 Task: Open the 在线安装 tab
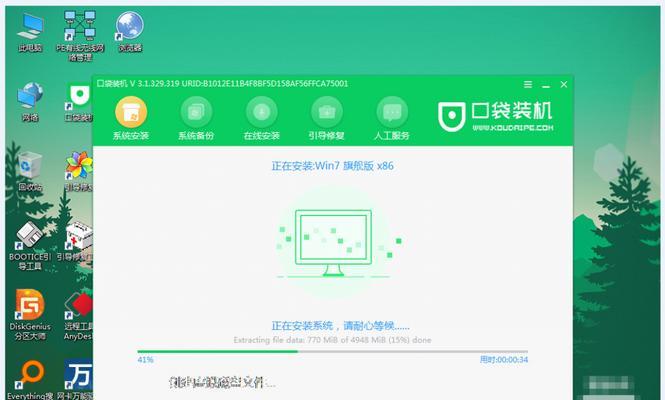tap(262, 118)
